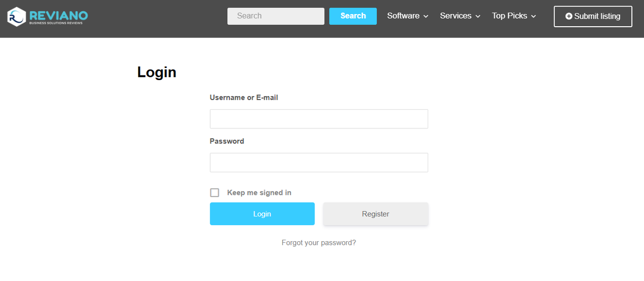Click the Keep me signed in label

coord(259,192)
